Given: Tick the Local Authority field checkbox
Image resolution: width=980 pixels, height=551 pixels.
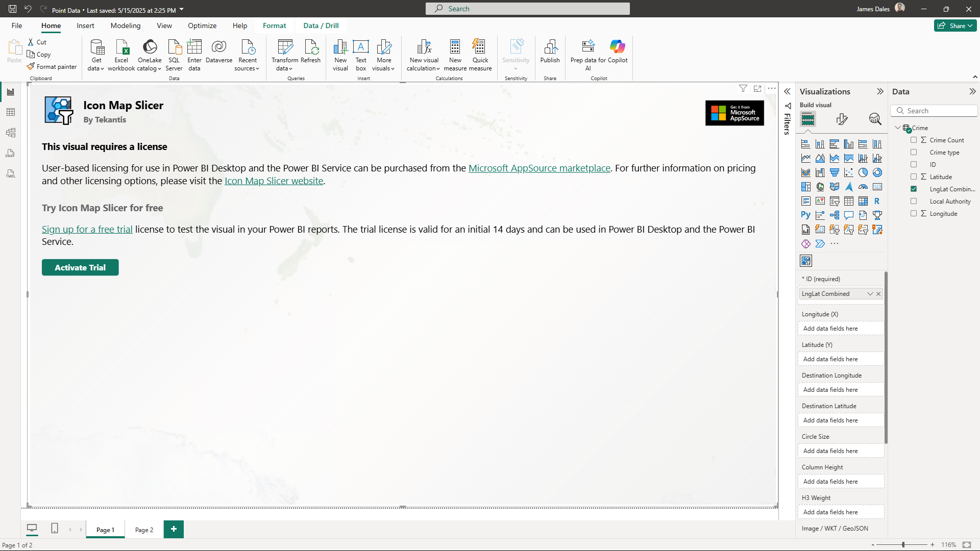Looking at the screenshot, I should click(x=914, y=201).
